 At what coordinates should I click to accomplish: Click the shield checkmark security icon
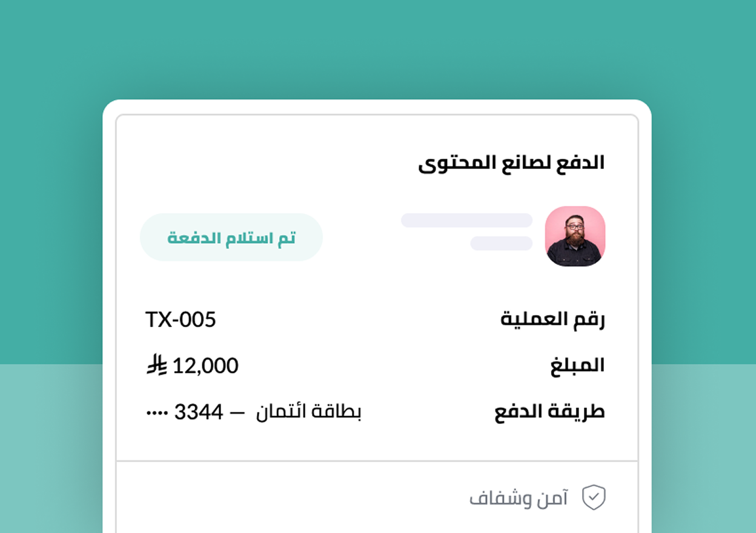coord(594,498)
